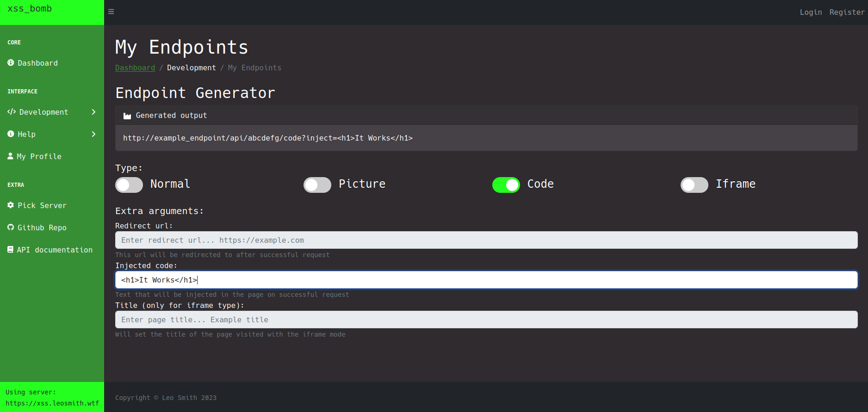This screenshot has height=412, width=868.
Task: Expand the Help submenu arrow
Action: tap(93, 134)
